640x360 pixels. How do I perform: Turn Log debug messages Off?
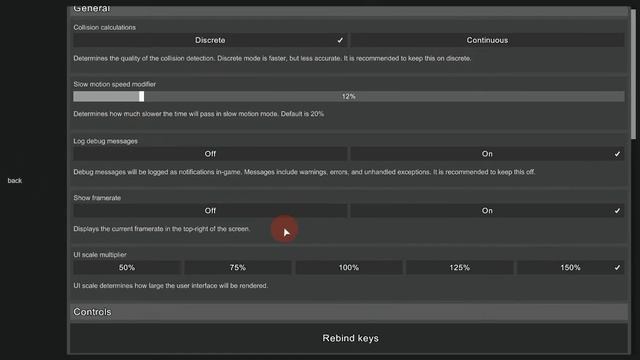[210, 154]
